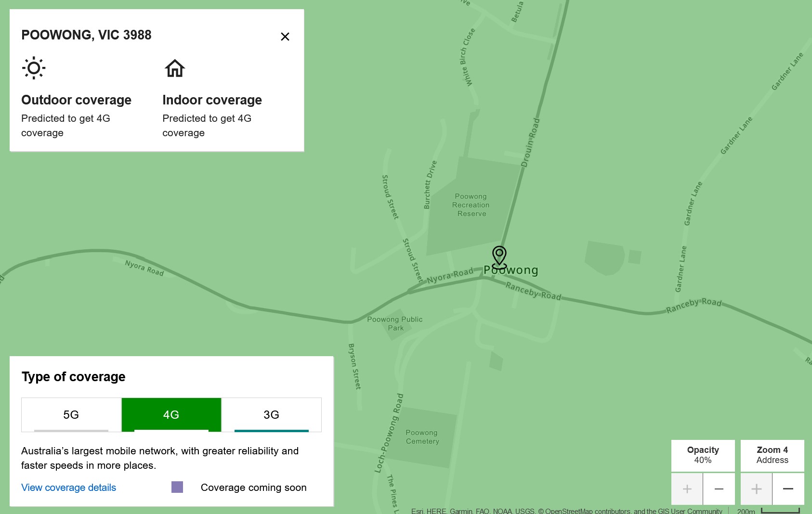Click the Opacity 40% indicator

pos(703,455)
